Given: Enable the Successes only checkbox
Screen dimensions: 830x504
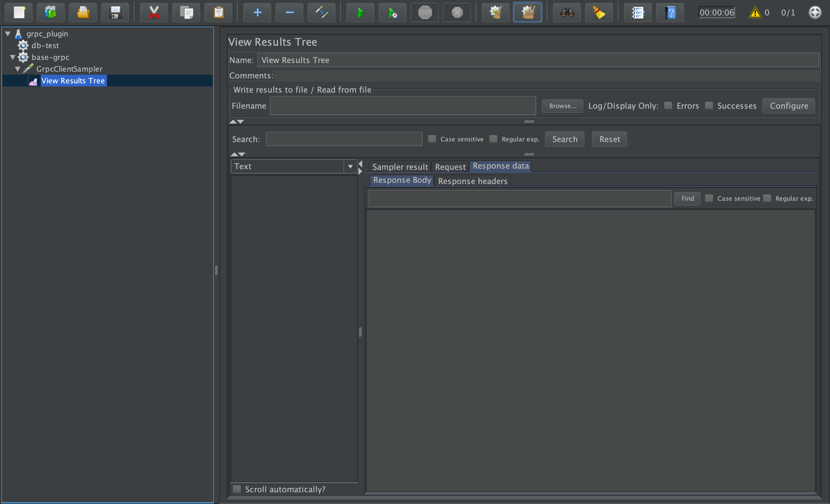Looking at the screenshot, I should 709,106.
